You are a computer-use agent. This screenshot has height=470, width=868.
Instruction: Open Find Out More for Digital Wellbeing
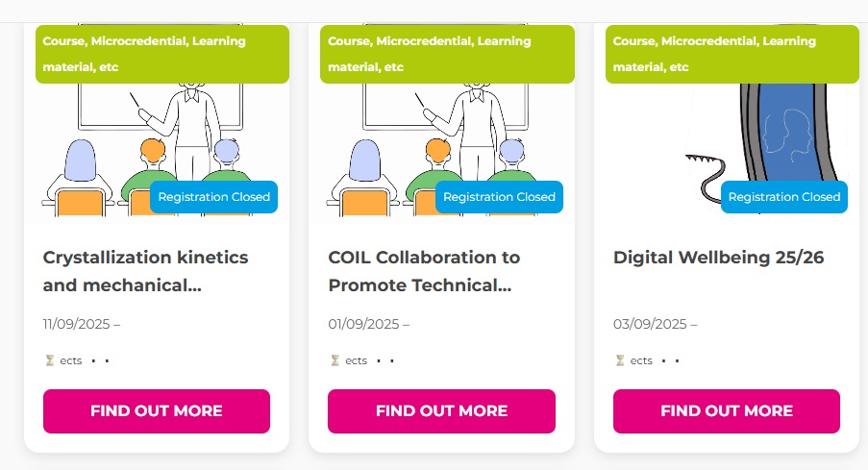coord(727,411)
